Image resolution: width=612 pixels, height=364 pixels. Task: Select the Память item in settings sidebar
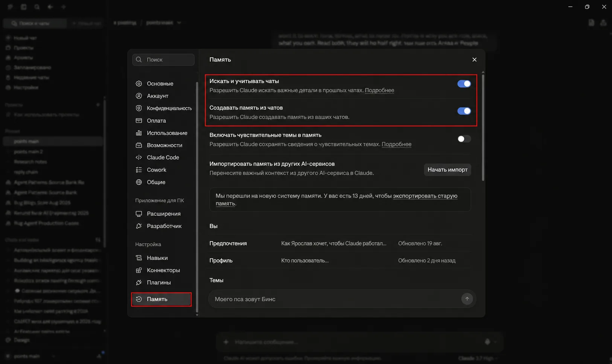[161, 299]
